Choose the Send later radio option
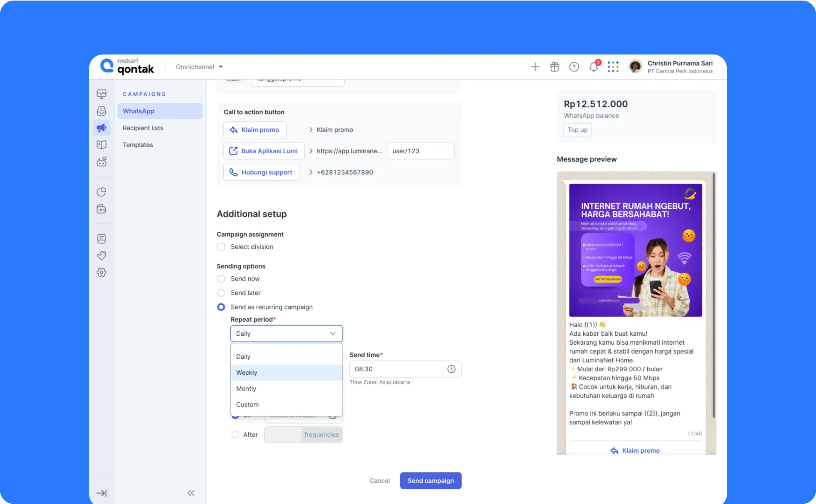This screenshot has width=816, height=504. (221, 293)
